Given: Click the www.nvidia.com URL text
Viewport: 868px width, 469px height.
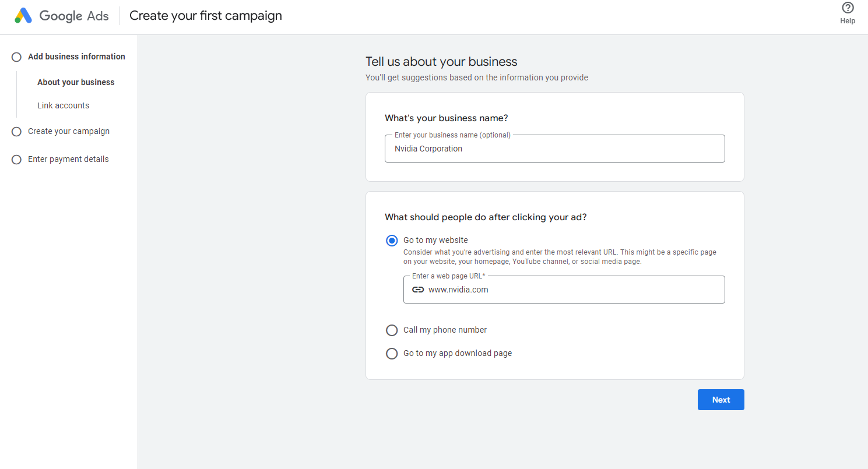Looking at the screenshot, I should tap(457, 289).
